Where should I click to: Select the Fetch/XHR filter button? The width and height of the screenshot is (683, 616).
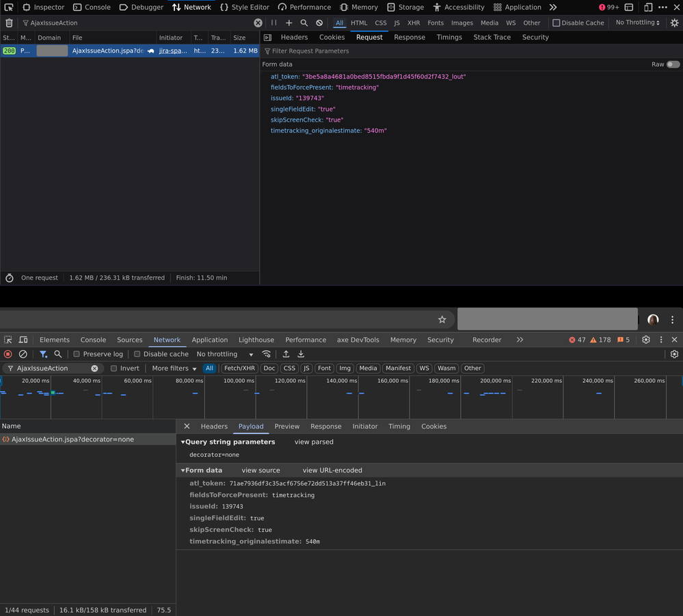tap(239, 369)
